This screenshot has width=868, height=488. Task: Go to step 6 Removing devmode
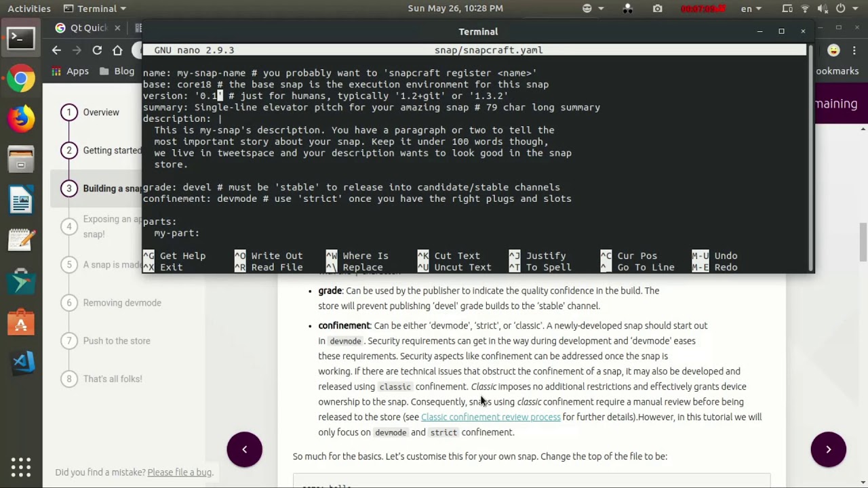(x=111, y=303)
